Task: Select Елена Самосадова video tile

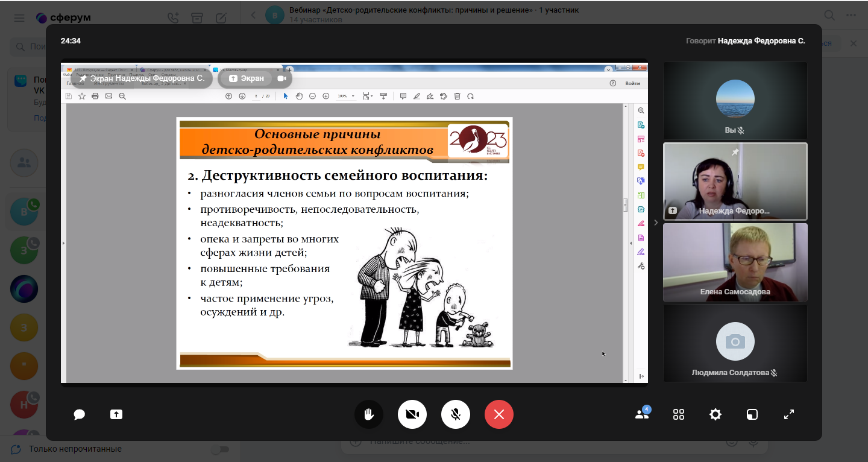Action: [x=735, y=262]
